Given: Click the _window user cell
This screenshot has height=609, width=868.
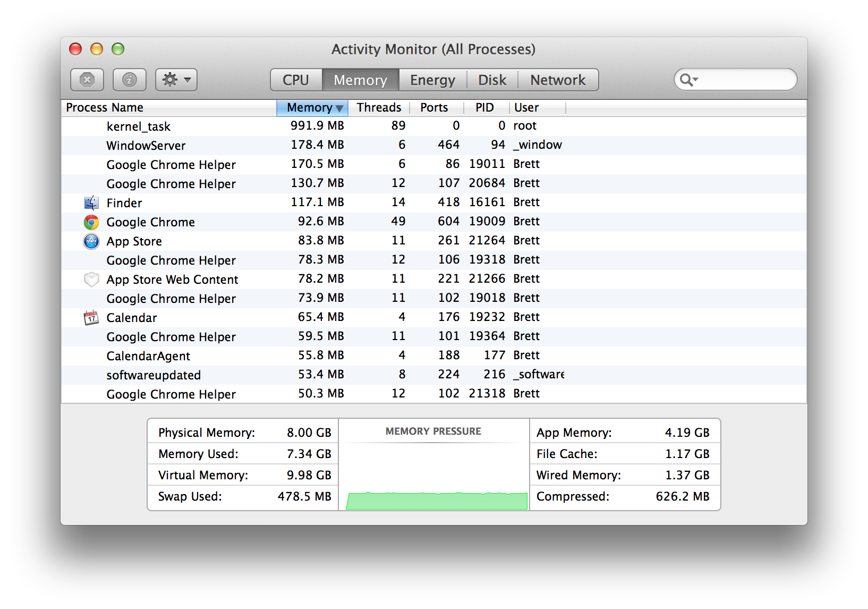Looking at the screenshot, I should [538, 145].
